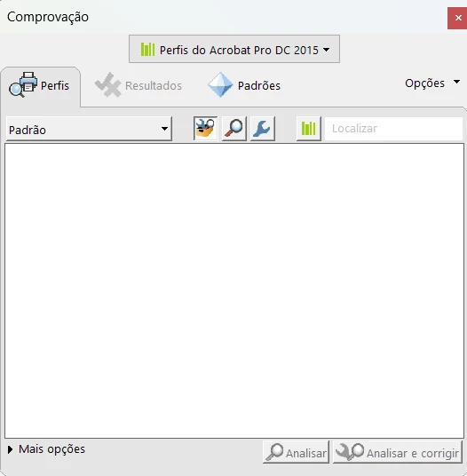Open the Perfis do Acrobat Pro DC 2015 dropdown
467x476 pixels.
pos(234,49)
